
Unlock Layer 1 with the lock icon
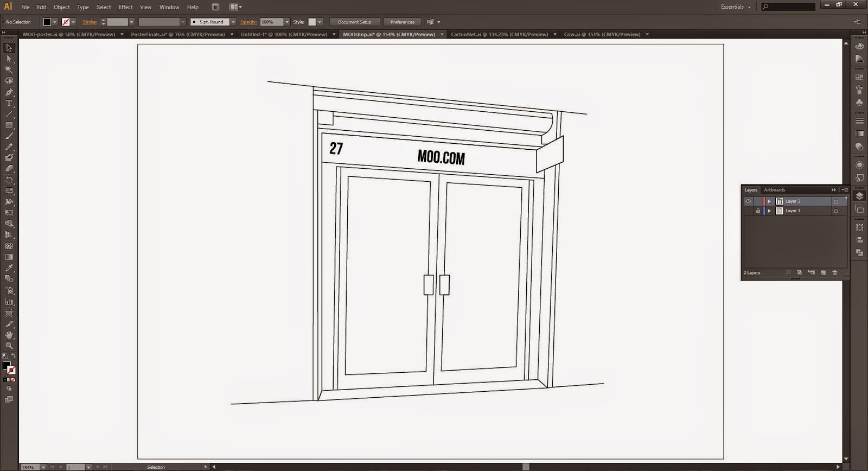pos(758,211)
